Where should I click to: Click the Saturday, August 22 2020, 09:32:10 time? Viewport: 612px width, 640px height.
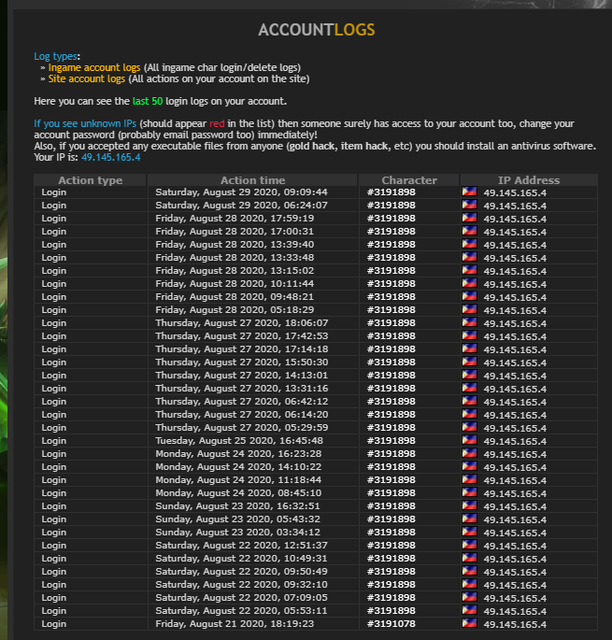point(241,584)
